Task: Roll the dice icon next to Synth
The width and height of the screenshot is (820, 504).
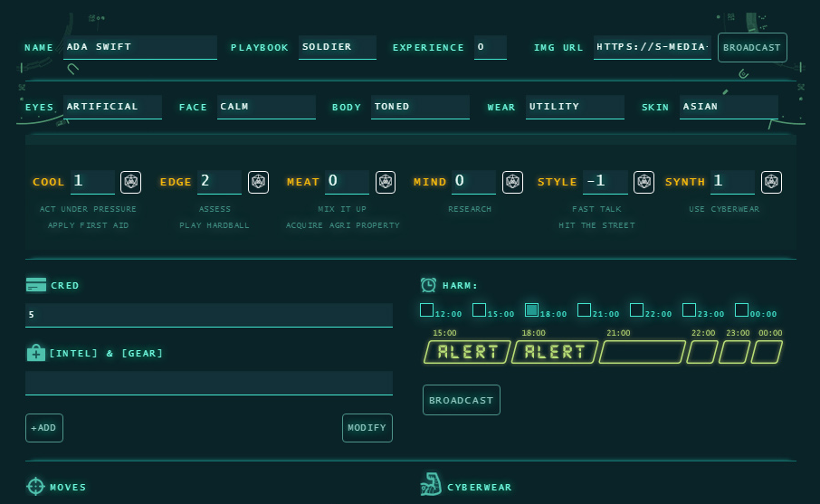Action: coord(771,182)
